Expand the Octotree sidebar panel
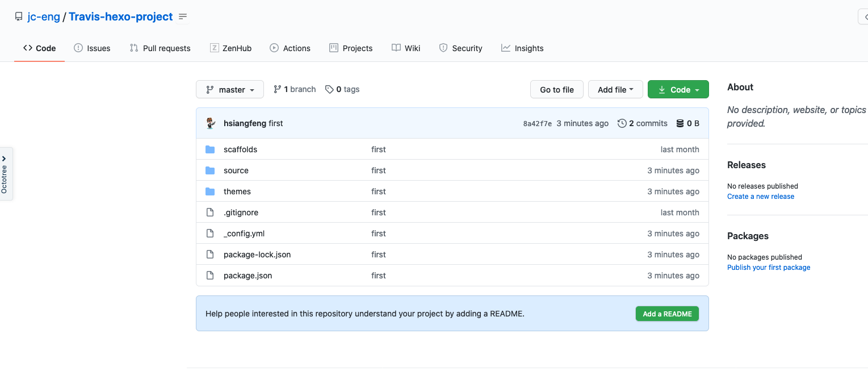The height and width of the screenshot is (371, 868). pos(5,174)
